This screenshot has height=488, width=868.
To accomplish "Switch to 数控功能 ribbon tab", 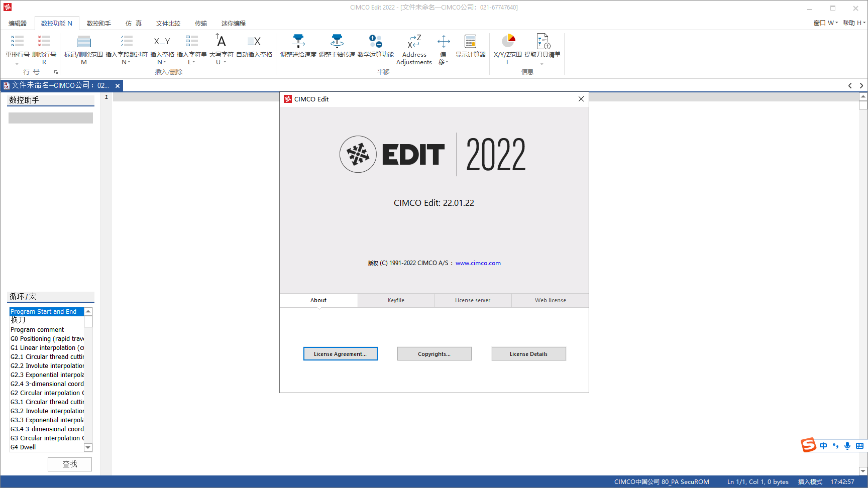I will pyautogui.click(x=57, y=24).
